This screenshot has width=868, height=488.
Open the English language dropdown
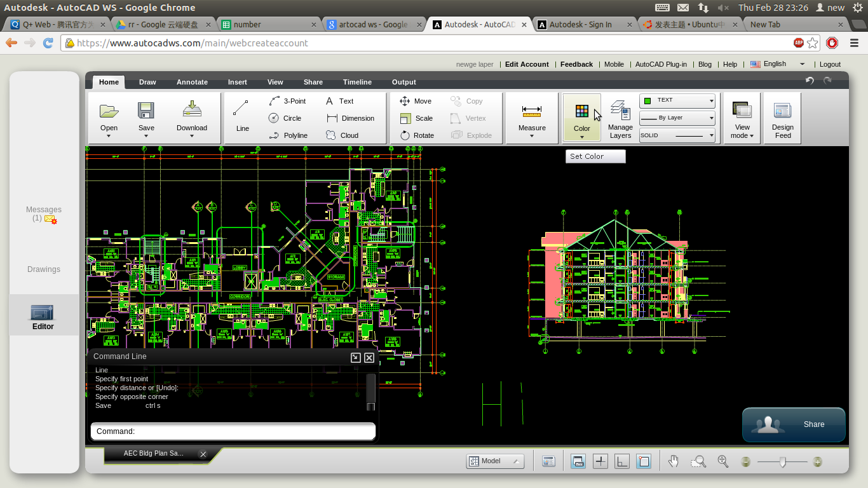pos(778,64)
